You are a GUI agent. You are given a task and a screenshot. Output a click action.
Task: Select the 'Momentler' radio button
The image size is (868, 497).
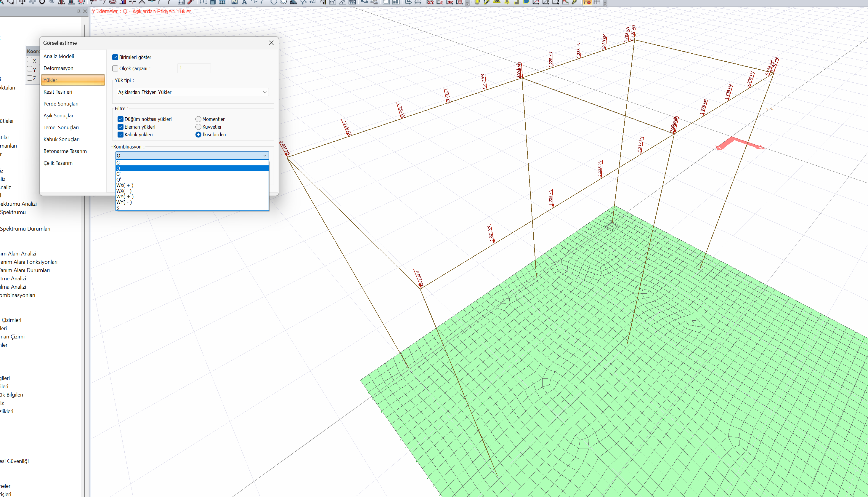click(x=198, y=119)
